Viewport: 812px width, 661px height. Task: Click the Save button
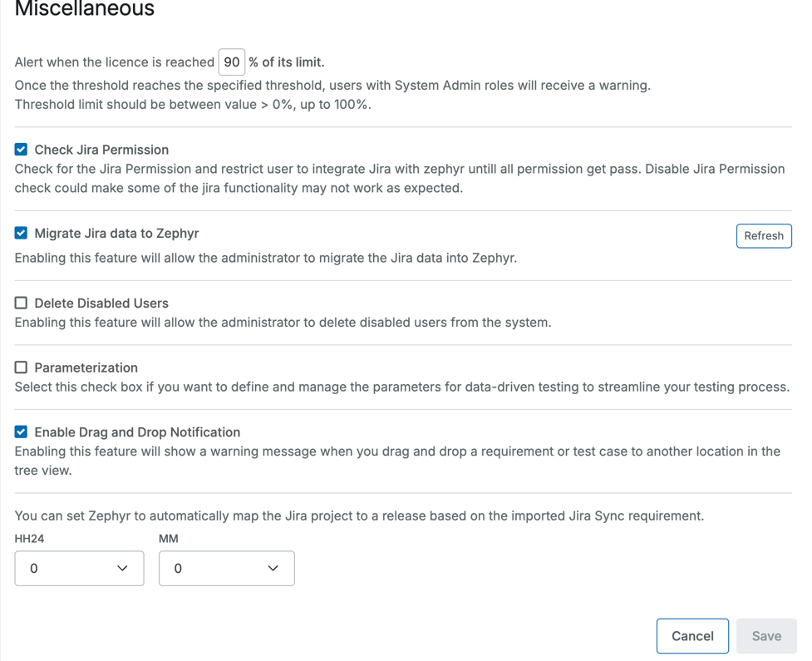click(765, 636)
